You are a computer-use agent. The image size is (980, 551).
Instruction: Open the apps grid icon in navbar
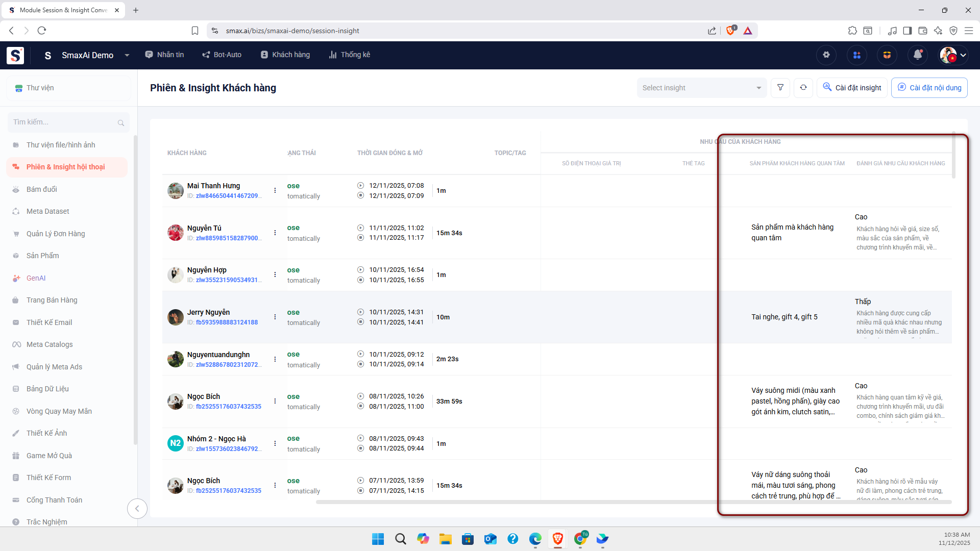coord(857,55)
